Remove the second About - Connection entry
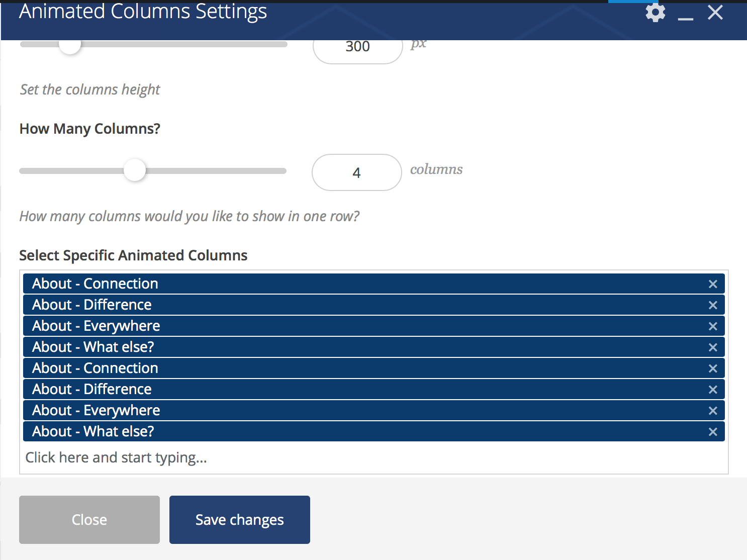The height and width of the screenshot is (560, 747). [x=712, y=368]
